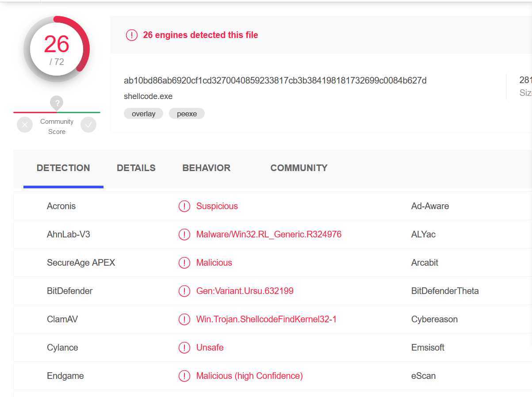Click the alert icon beside Unsafe result
The width and height of the screenshot is (532, 397).
click(x=184, y=347)
